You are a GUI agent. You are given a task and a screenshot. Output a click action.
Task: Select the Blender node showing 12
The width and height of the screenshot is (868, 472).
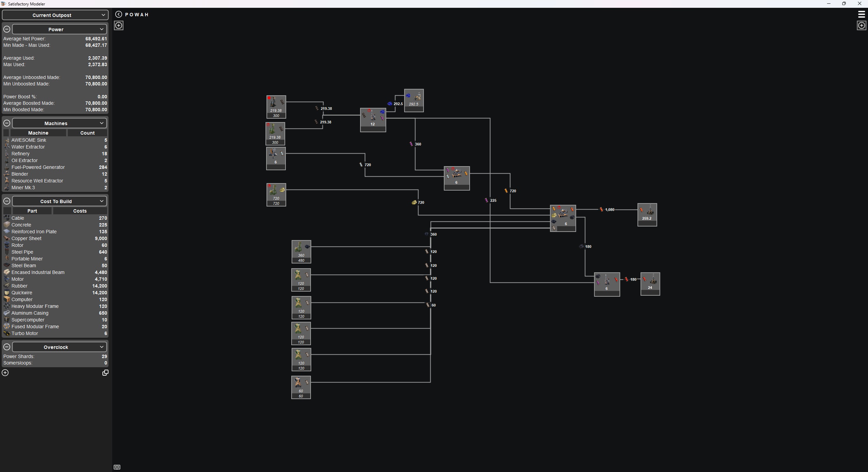[373, 120]
